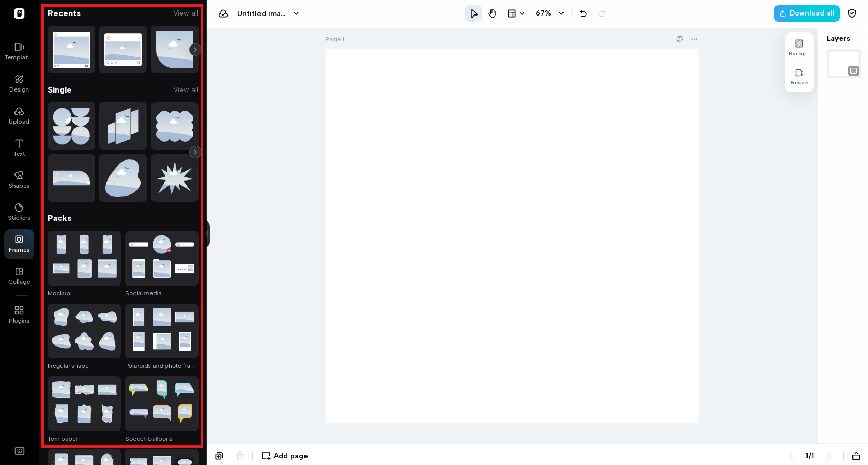This screenshot has height=465, width=868.
Task: Choose the blob-shaped single frame
Action: (x=123, y=178)
